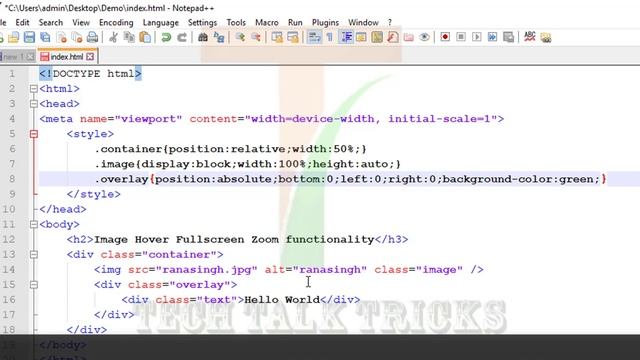Toggle Show all characters pilcrow icon
The image size is (640, 360).
coord(330,38)
